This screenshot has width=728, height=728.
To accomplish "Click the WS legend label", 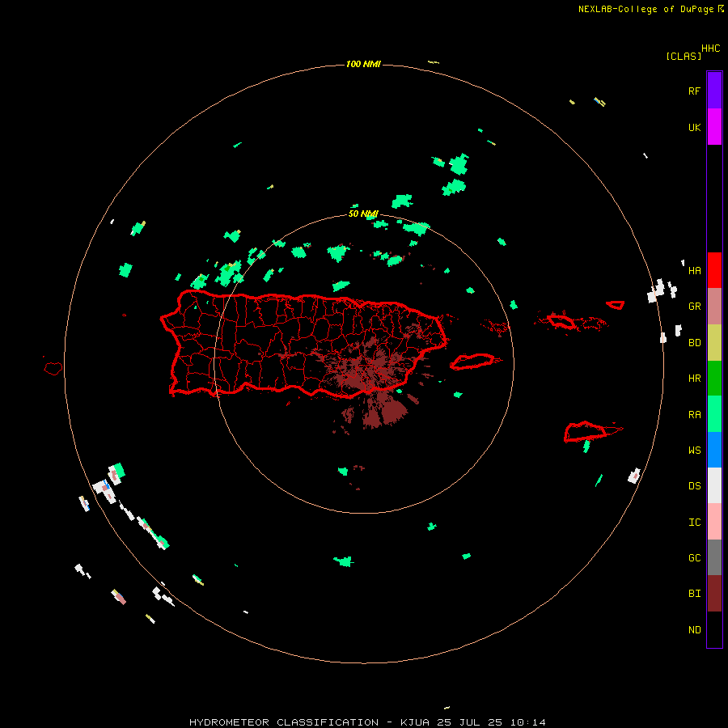I will 694,450.
